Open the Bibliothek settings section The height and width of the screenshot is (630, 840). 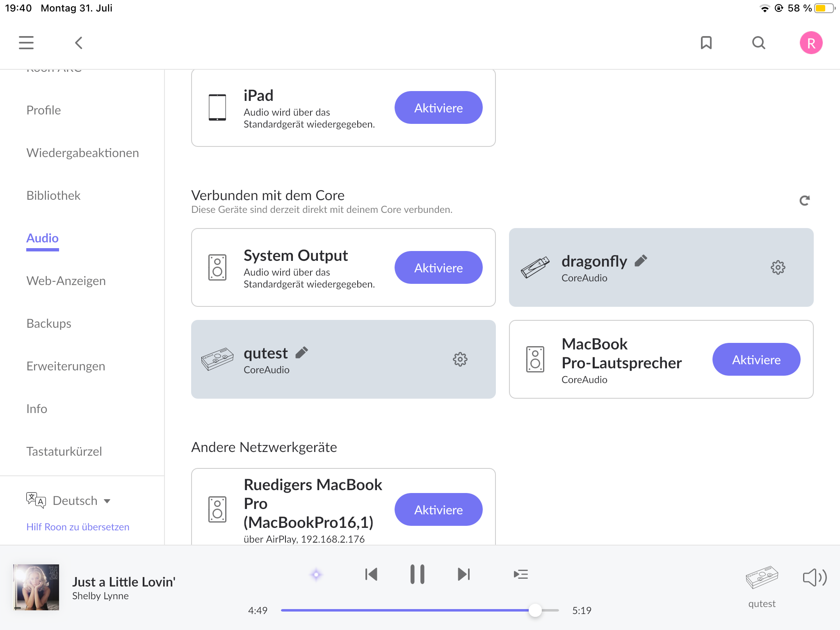point(53,196)
